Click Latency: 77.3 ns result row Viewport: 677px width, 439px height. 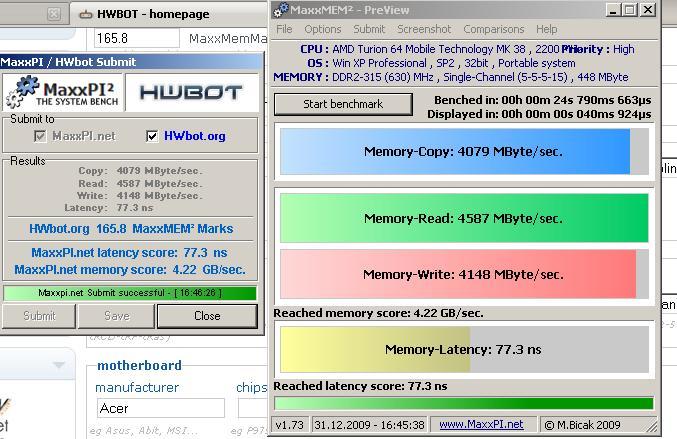pyautogui.click(x=109, y=208)
